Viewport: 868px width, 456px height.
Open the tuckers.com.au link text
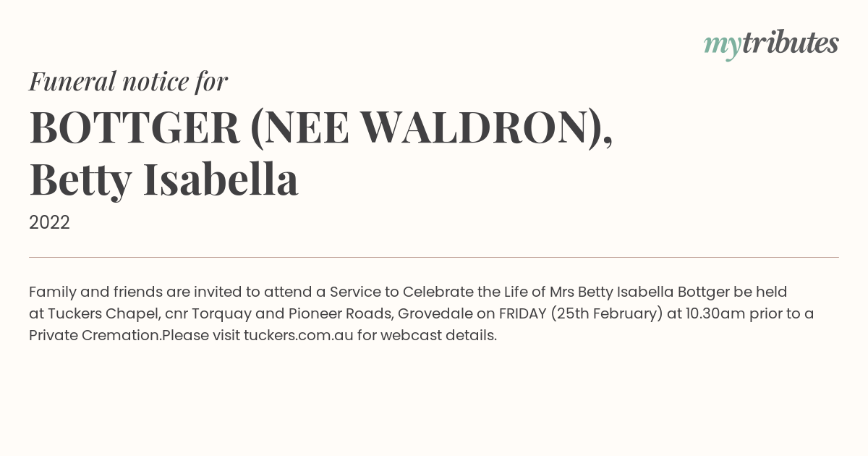pos(299,335)
